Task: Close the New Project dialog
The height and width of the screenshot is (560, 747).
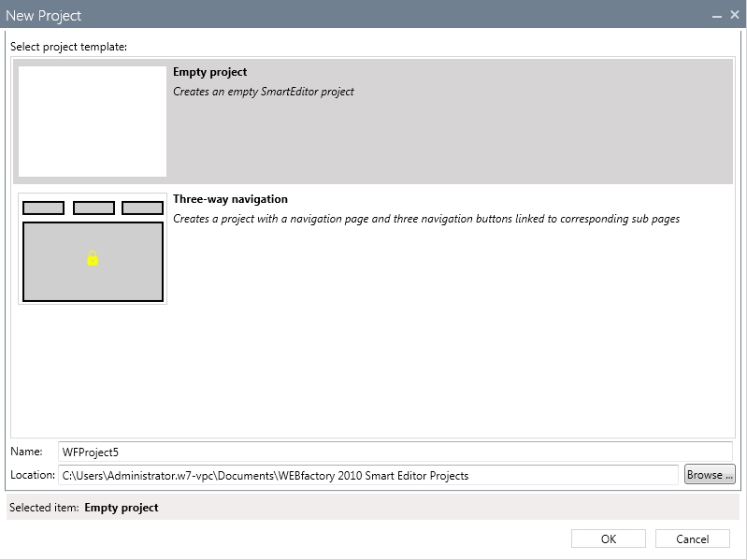Action: coord(734,16)
